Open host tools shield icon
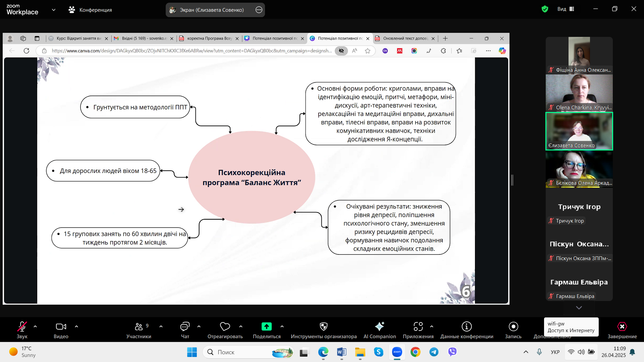The height and width of the screenshot is (362, 644). click(x=323, y=326)
